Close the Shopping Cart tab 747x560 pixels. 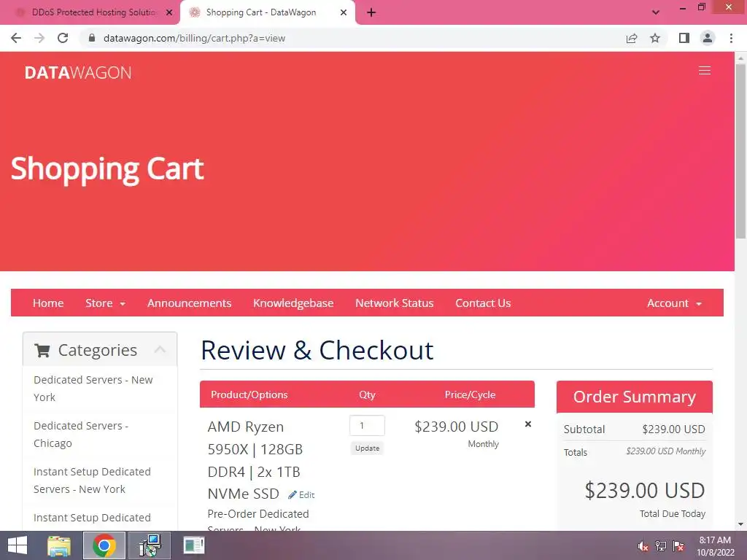point(344,13)
